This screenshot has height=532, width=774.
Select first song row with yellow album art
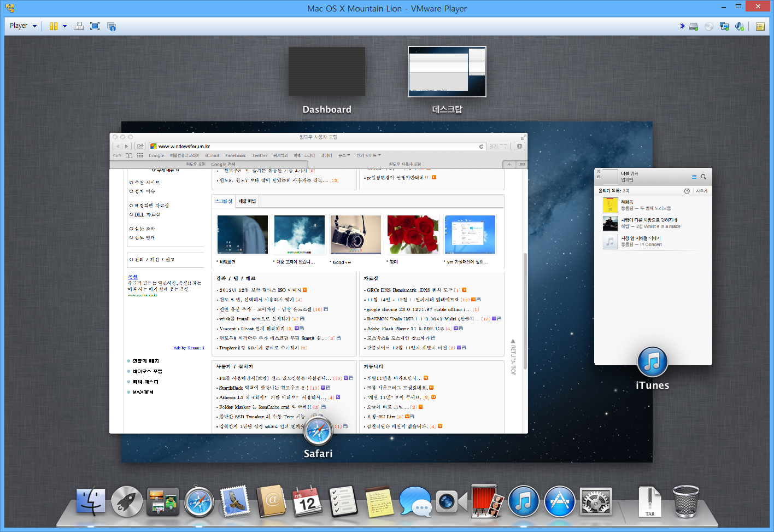(x=653, y=205)
